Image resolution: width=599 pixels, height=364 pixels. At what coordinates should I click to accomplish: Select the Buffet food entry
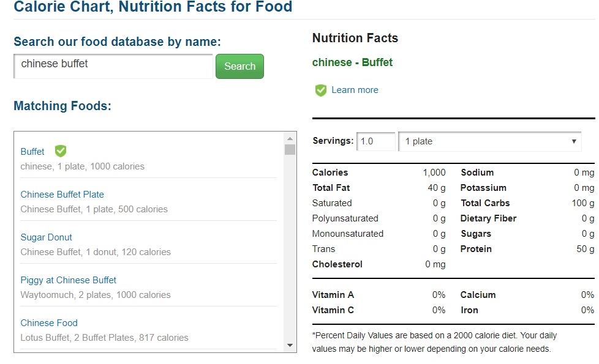tap(32, 152)
